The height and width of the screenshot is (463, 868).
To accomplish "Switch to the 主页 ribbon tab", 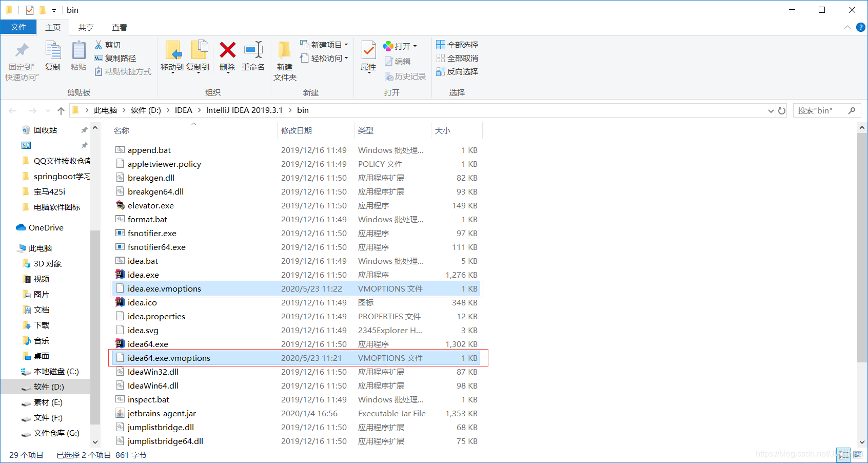I will tap(53, 28).
